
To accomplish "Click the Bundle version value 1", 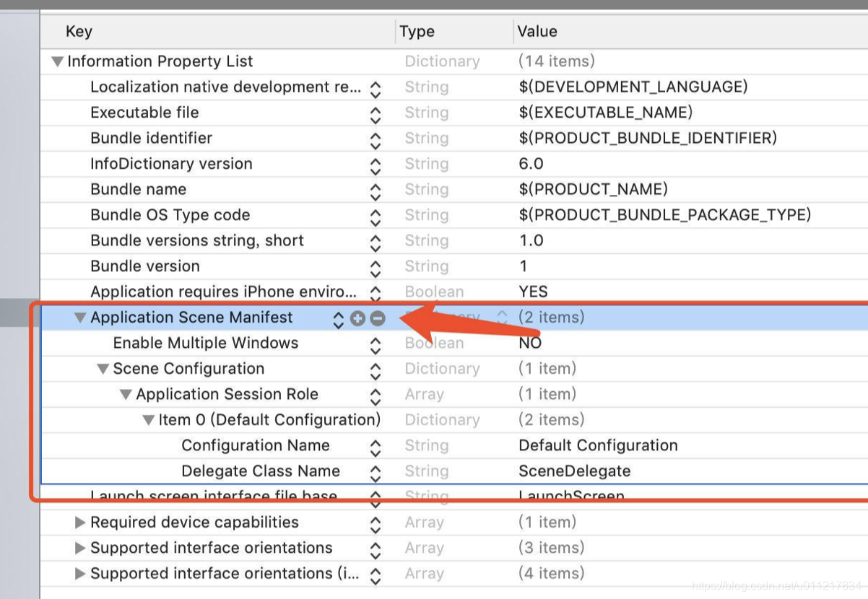I will pos(523,266).
